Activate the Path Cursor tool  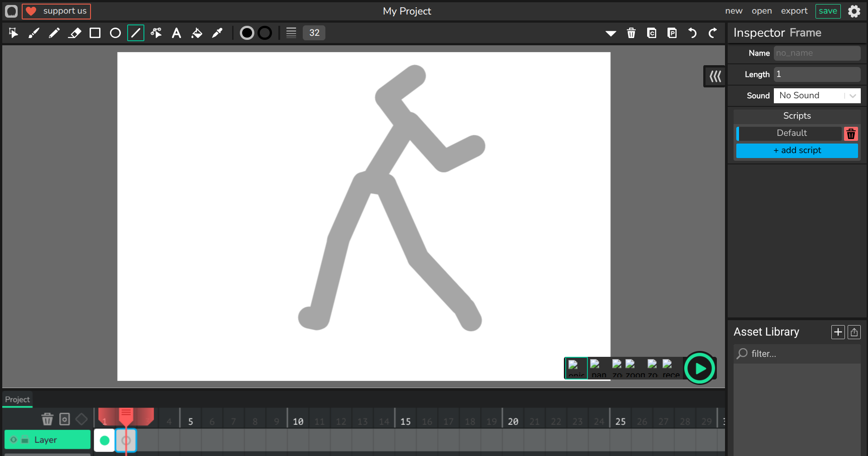[x=156, y=33]
